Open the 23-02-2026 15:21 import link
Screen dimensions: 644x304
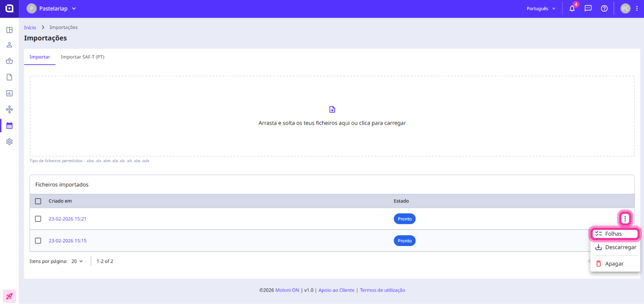point(68,219)
